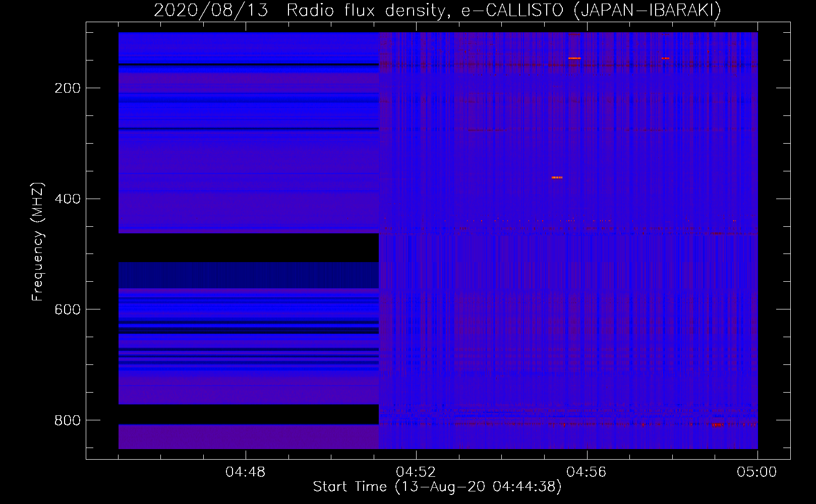Click the "05:00" time tick label
This screenshot has height=504, width=816.
coord(757,472)
